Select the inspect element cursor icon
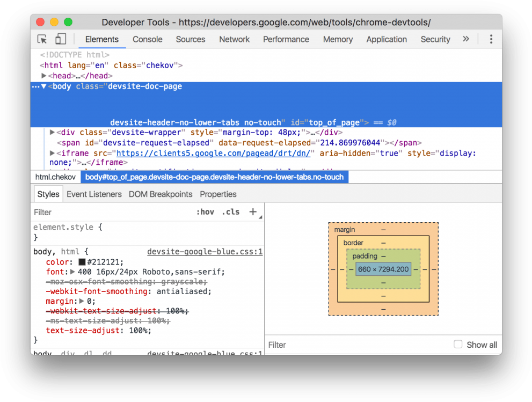Screen dimensions: 532x402 tap(41, 39)
